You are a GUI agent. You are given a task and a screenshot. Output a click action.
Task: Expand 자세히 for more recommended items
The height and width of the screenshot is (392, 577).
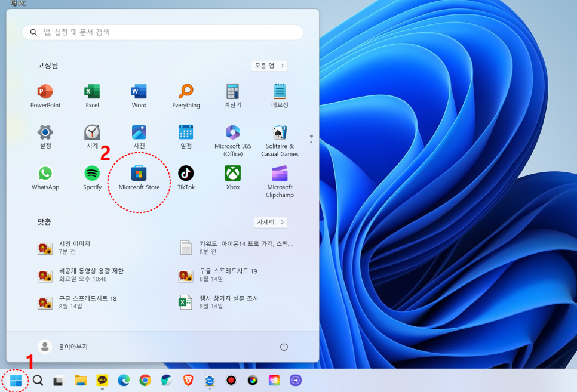[x=271, y=222]
